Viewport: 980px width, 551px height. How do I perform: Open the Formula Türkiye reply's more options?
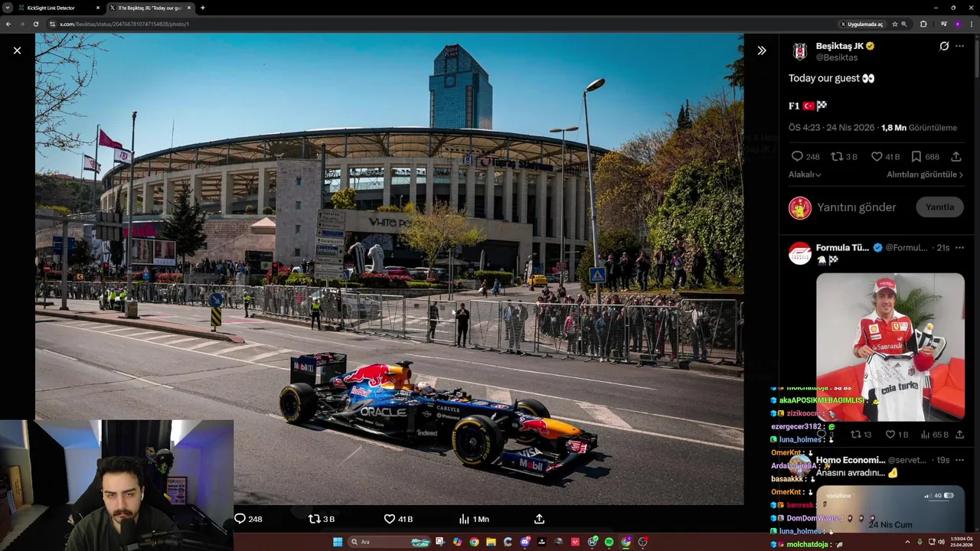click(959, 248)
